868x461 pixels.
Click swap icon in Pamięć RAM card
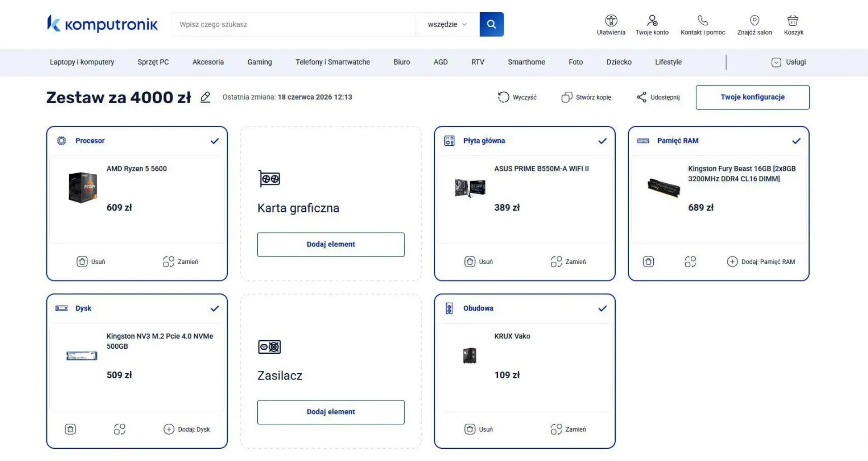[690, 261]
